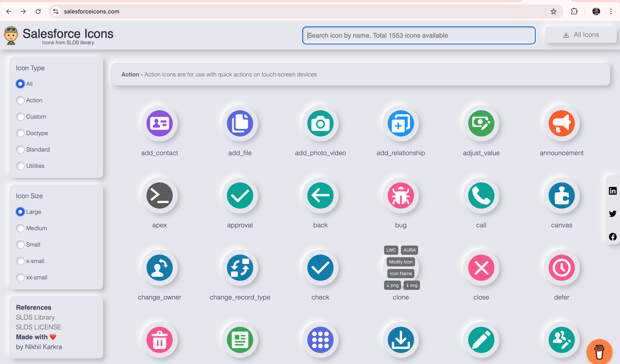Bookmark this page with star icon
Screen dimensions: 620x364
pyautogui.click(x=553, y=11)
